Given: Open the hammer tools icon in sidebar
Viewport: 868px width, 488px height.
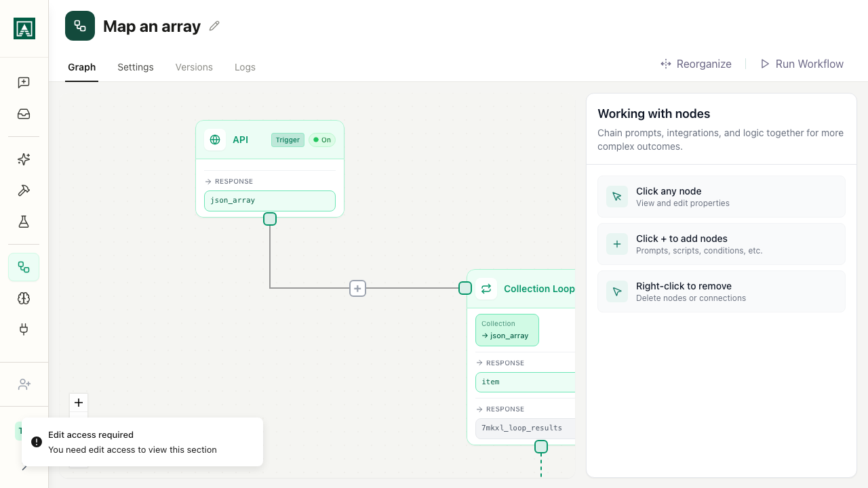Looking at the screenshot, I should click(x=24, y=190).
